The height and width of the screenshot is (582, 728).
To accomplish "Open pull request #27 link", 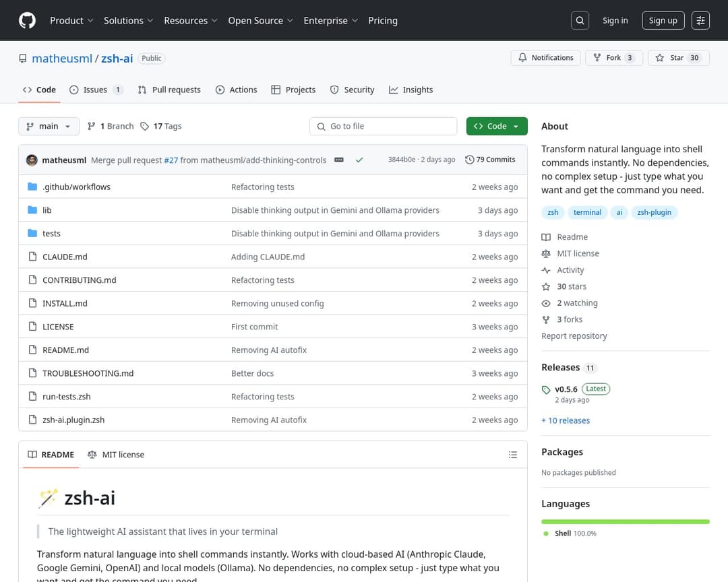I will pyautogui.click(x=171, y=160).
